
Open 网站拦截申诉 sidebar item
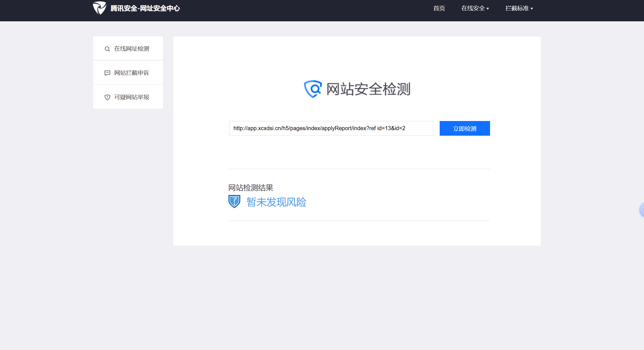[132, 73]
